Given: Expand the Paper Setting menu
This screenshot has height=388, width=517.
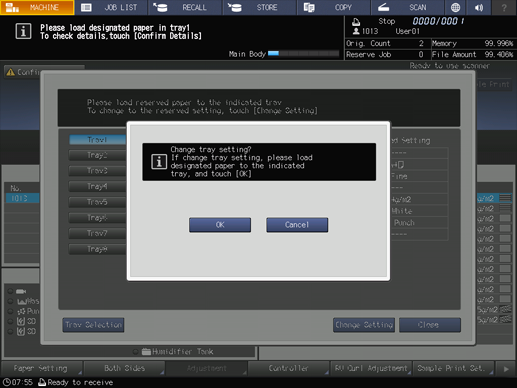Looking at the screenshot, I should coord(42,368).
